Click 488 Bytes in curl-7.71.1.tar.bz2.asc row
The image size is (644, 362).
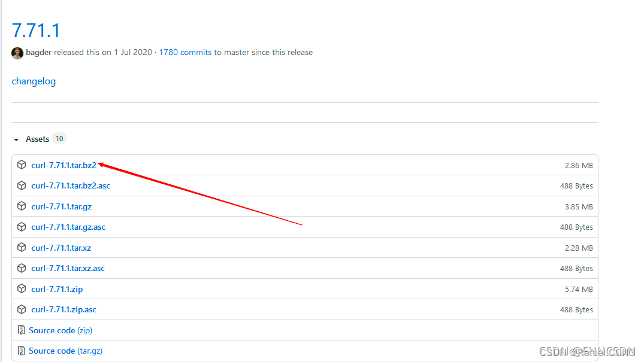point(576,186)
